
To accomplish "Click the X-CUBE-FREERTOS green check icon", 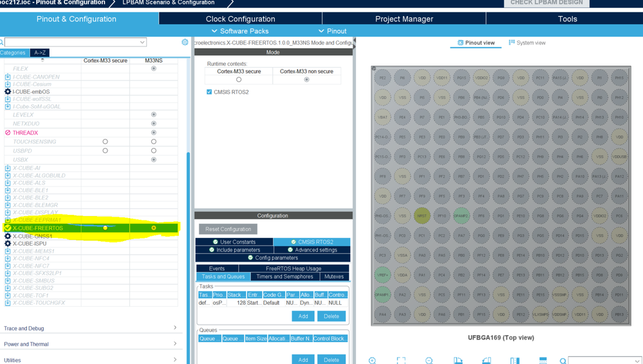I will [x=7, y=228].
